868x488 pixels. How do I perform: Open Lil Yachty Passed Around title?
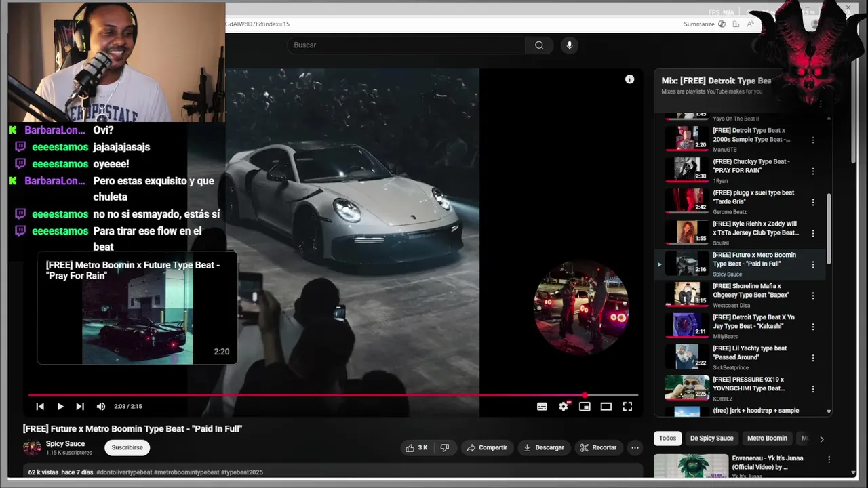pos(750,353)
